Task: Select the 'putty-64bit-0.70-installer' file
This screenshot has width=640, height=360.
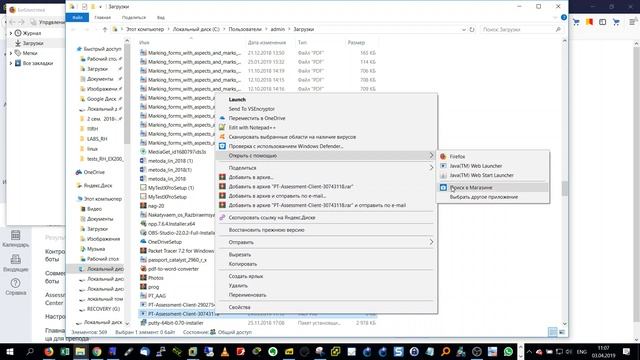Action: tap(176, 323)
